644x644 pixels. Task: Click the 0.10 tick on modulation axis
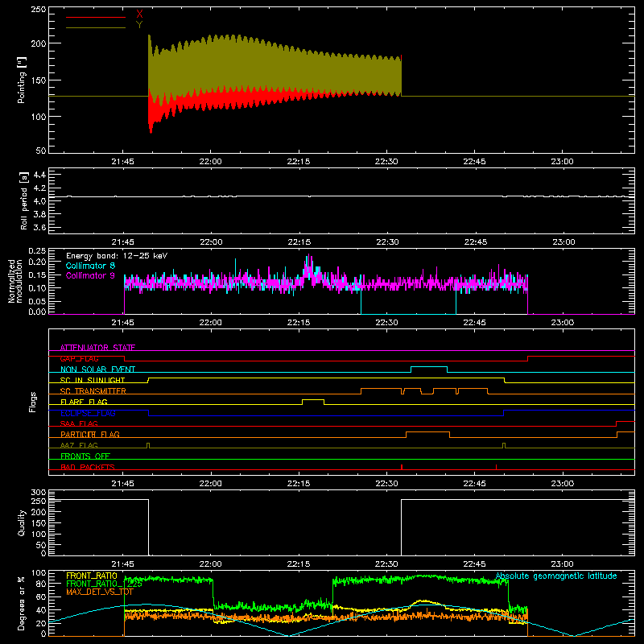[x=37, y=288]
